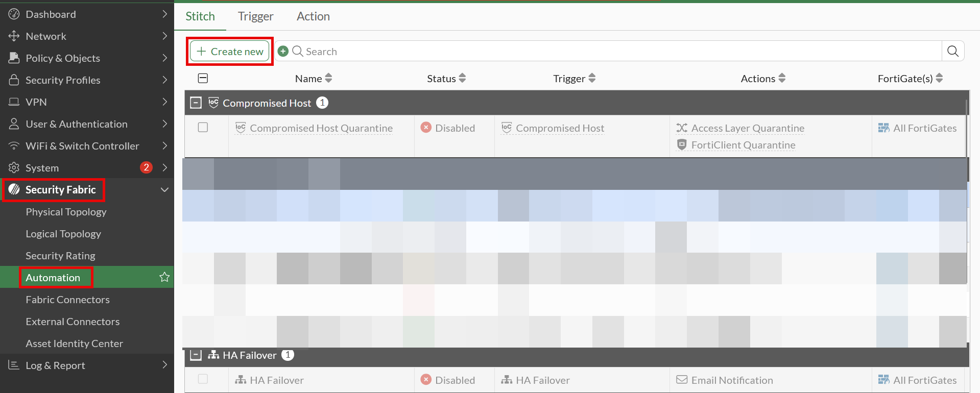Screen dimensions: 980x393
Task: Click the Security Fabric menu icon
Action: (14, 189)
